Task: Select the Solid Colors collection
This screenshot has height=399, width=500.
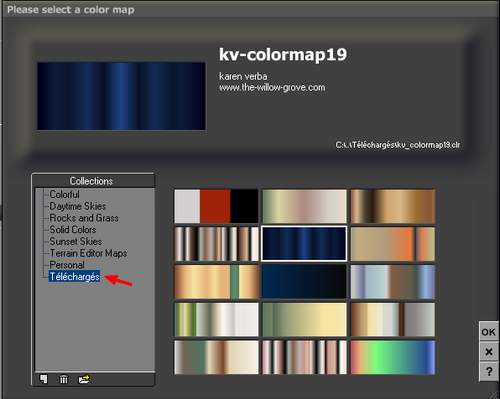Action: (x=73, y=230)
